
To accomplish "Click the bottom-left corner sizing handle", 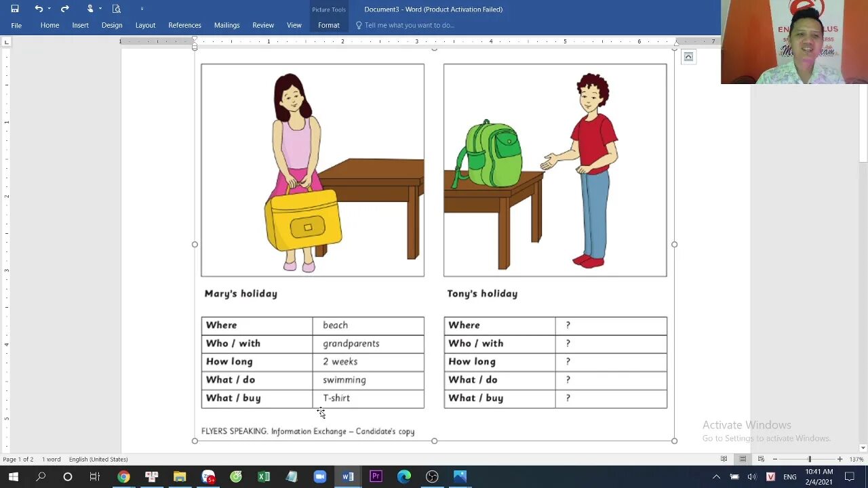I will pos(195,441).
